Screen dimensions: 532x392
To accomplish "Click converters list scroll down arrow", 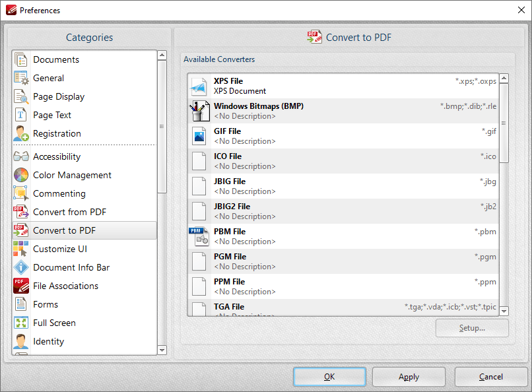I will (504, 311).
